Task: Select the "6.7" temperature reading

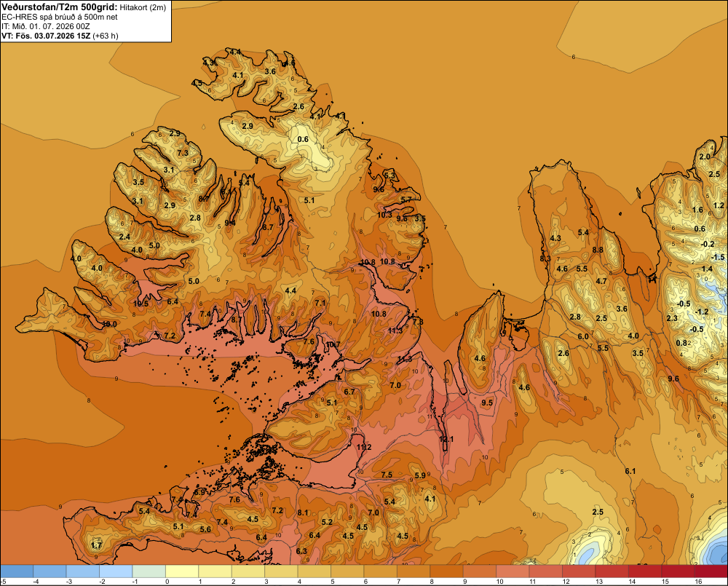Action: click(x=349, y=392)
